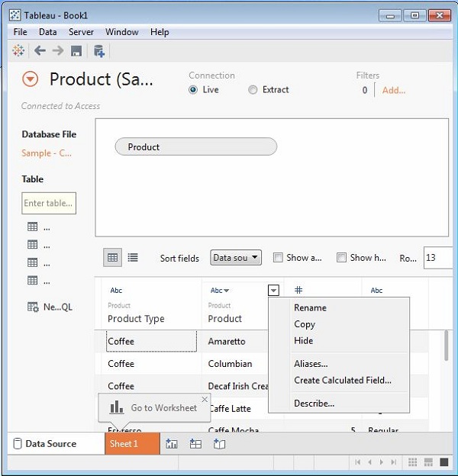Viewport: 458px width, 476px height.
Task: Click the Abc icon of rightmost column
Action: [376, 291]
